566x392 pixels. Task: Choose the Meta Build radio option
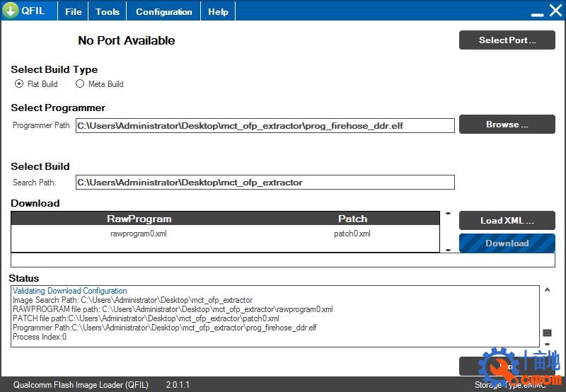[x=80, y=83]
